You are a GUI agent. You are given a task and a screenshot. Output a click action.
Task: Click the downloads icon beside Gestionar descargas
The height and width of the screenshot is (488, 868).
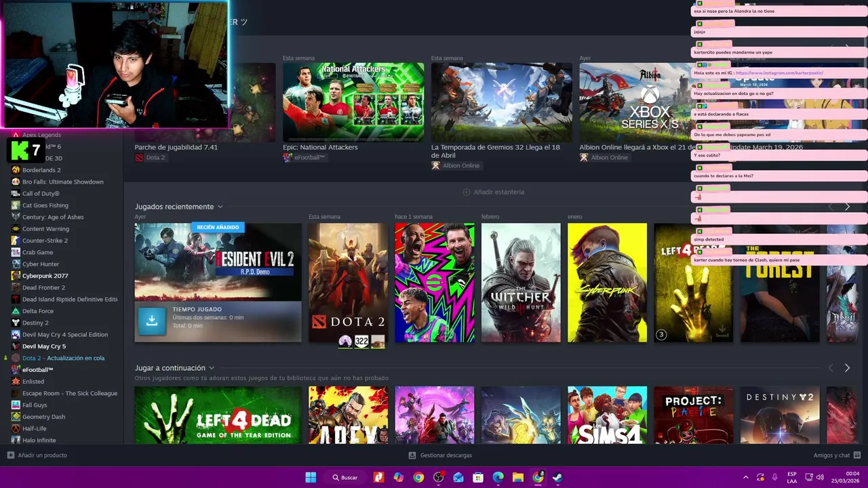click(412, 455)
